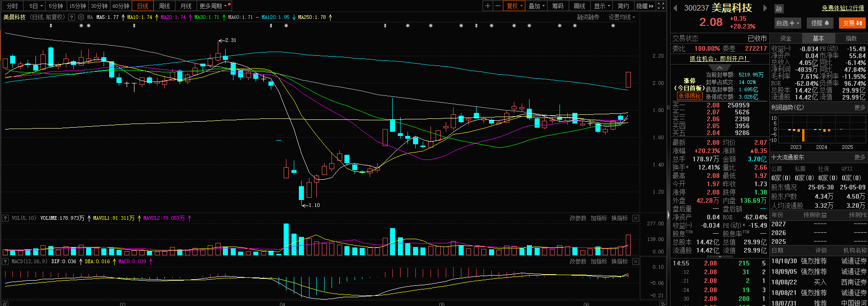This screenshot has width=868, height=306.
Task: Expand the 更多周期 period dropdown
Action: click(x=213, y=6)
